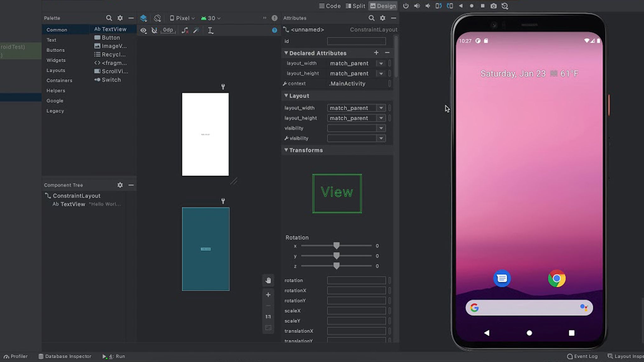Click the emulator Back navigation button
Viewport: 644px width, 362px height.
pyautogui.click(x=487, y=332)
